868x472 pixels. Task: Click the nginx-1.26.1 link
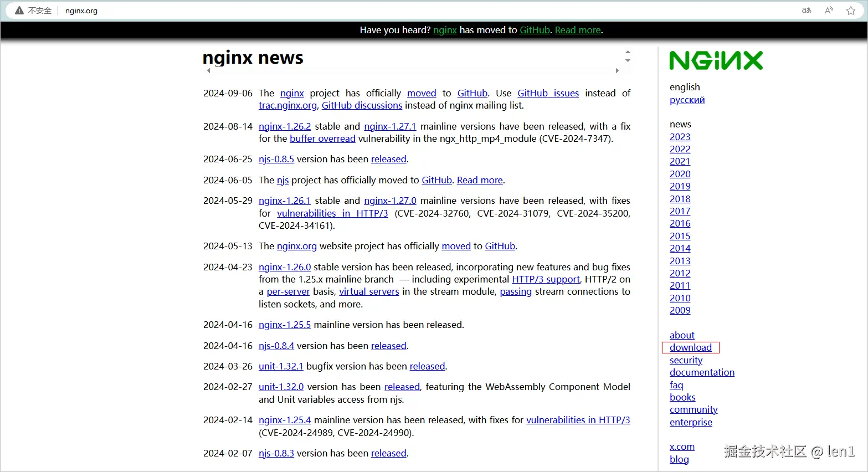285,201
